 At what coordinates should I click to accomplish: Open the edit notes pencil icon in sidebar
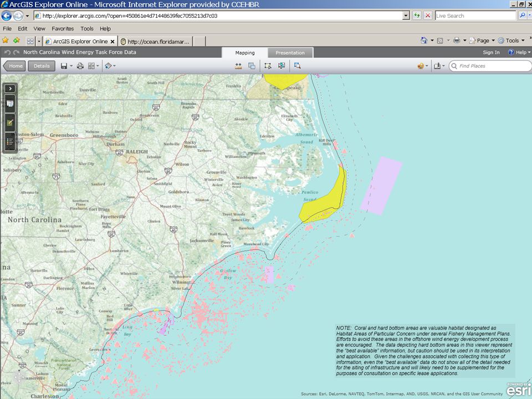coord(10,122)
